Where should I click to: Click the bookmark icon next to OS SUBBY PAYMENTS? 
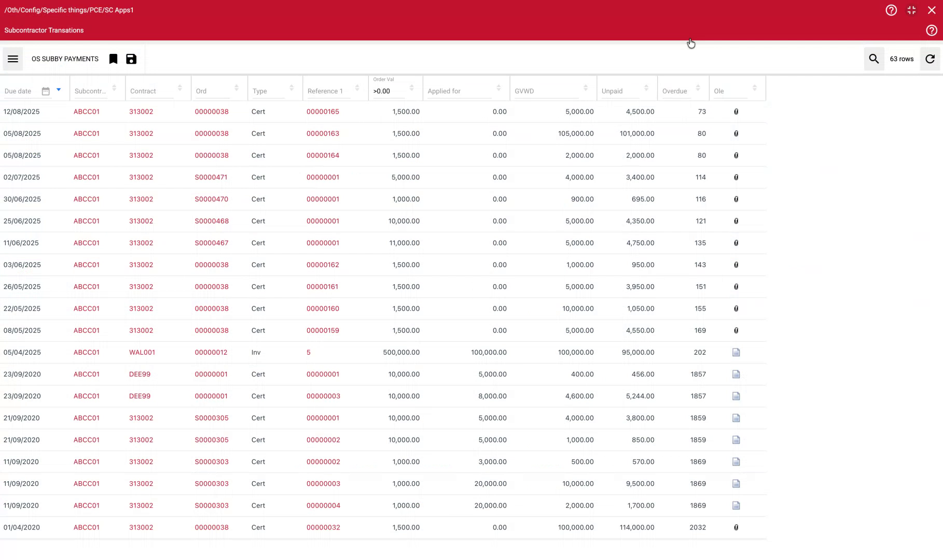click(113, 59)
